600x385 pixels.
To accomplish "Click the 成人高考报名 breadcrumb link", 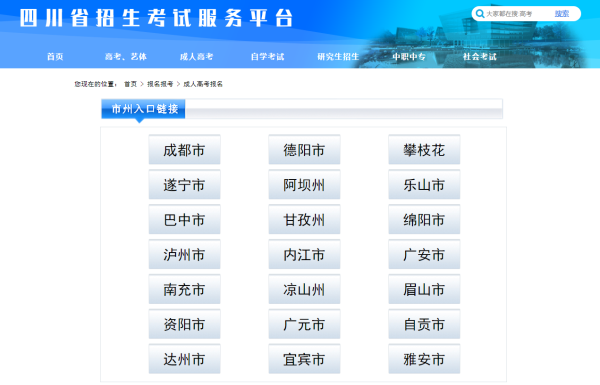I will [x=203, y=84].
